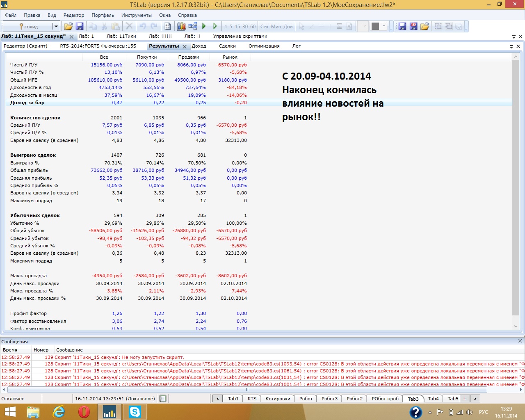The height and width of the screenshot is (420, 525).
Task: Open Skype from the Windows taskbar
Action: click(x=135, y=411)
